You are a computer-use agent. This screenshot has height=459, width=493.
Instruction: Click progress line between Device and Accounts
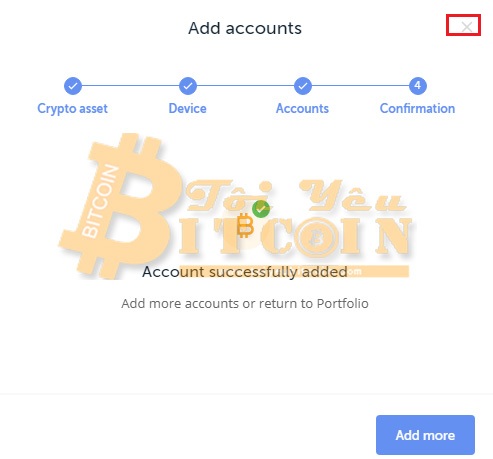coord(245,86)
